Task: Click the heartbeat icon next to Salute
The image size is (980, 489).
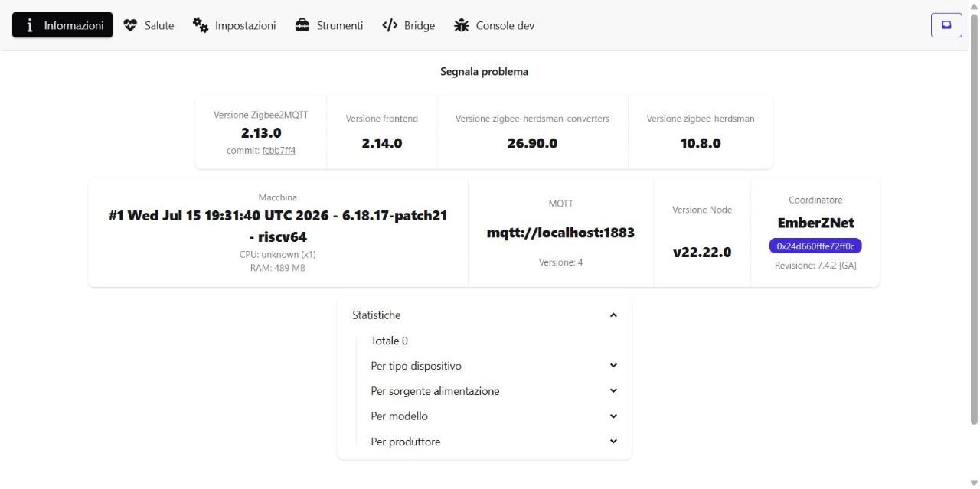Action: pyautogui.click(x=130, y=25)
